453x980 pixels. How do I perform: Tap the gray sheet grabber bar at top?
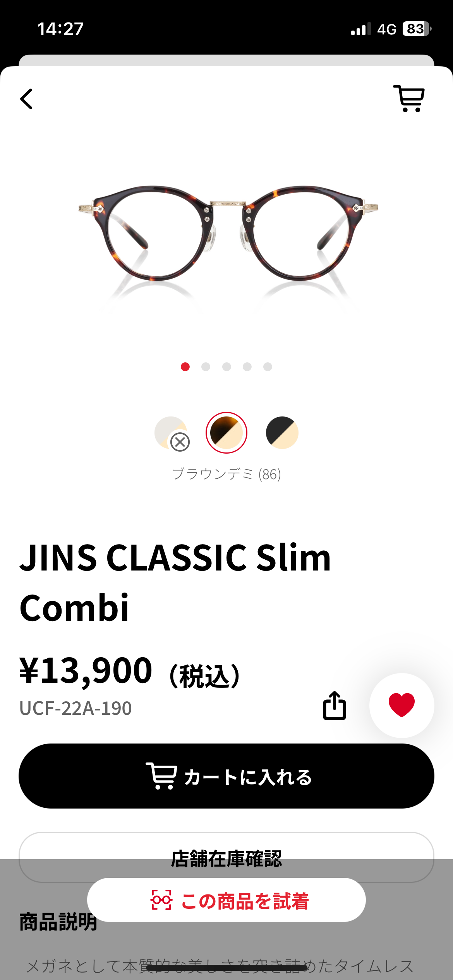226,60
